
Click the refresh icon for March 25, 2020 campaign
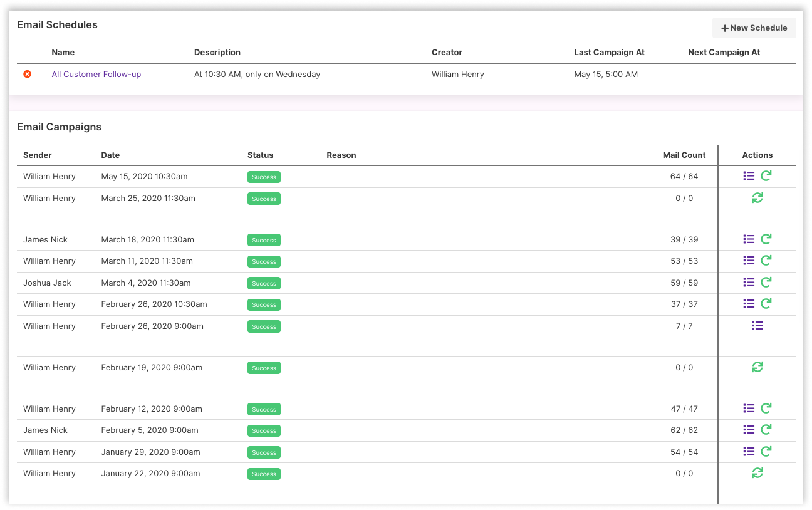click(757, 198)
